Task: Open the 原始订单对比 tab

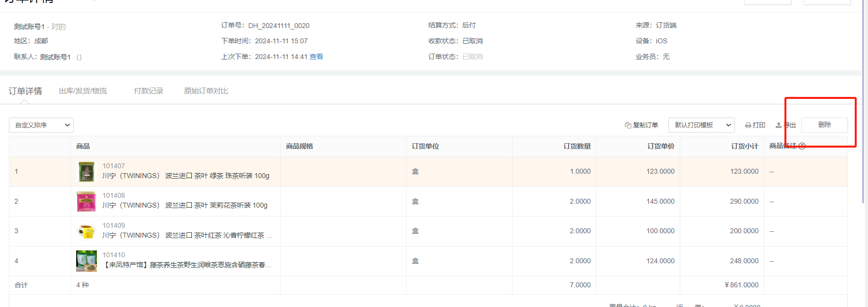Action: coord(206,91)
